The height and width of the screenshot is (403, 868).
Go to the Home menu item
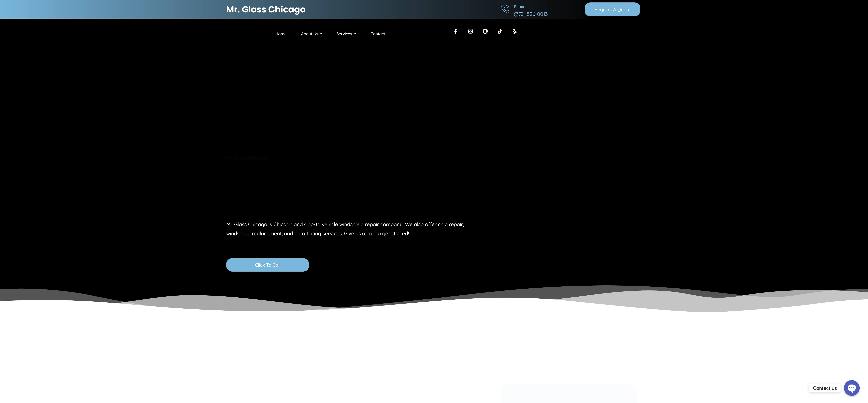coord(281,34)
